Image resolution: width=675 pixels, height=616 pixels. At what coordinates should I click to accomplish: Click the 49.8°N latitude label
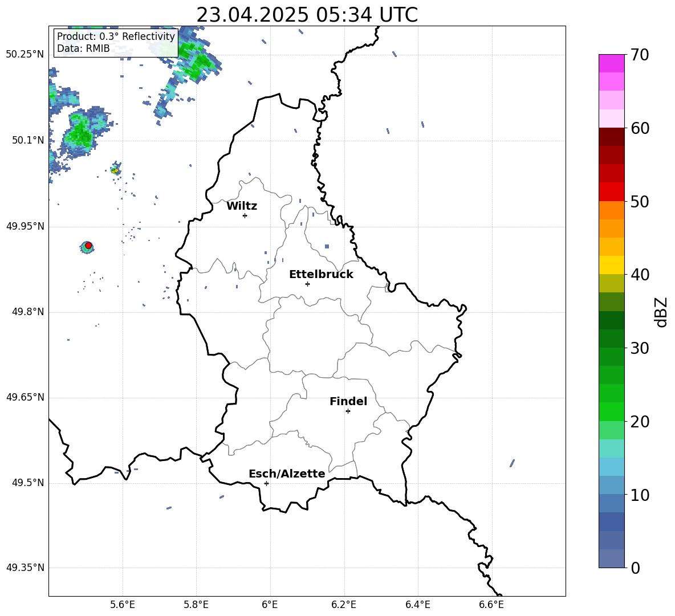tap(28, 312)
